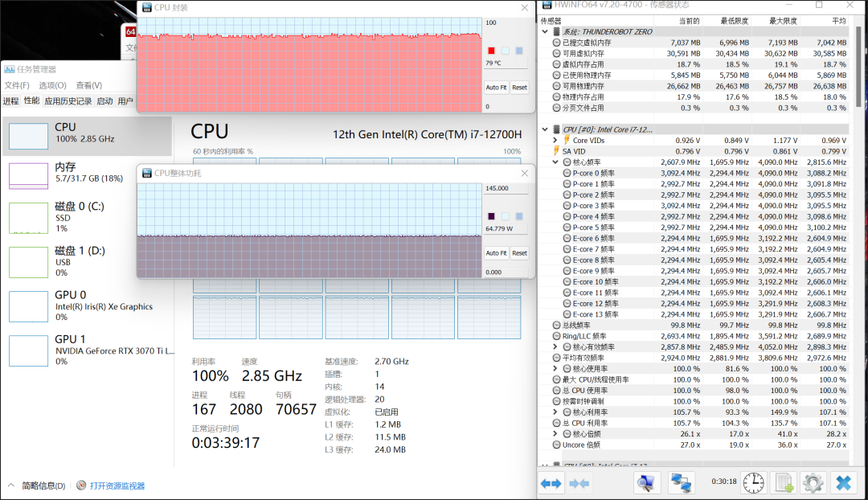
Task: Switch to the 启动 tab
Action: [x=104, y=100]
